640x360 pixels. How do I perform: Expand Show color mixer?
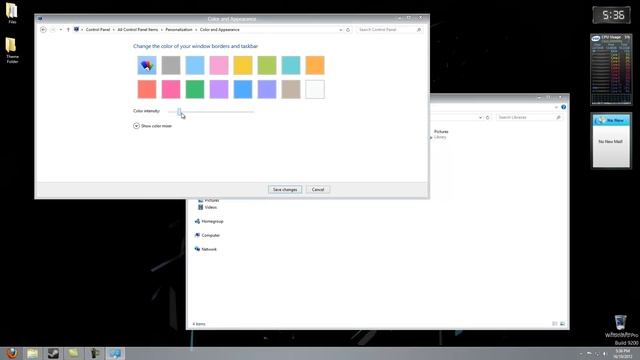coord(153,126)
